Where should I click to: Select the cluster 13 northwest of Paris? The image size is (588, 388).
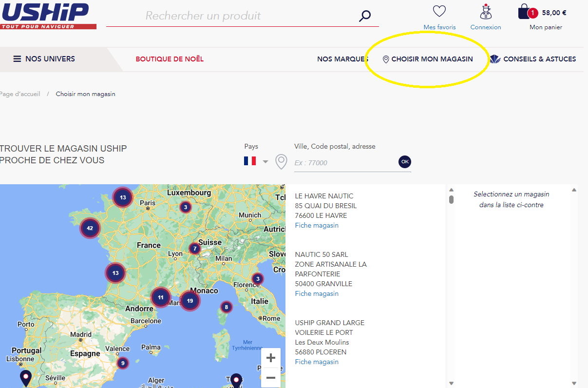coord(123,197)
